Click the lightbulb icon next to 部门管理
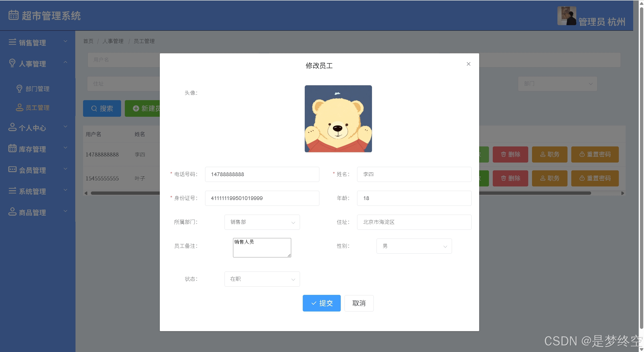Image resolution: width=644 pixels, height=352 pixels. (19, 89)
